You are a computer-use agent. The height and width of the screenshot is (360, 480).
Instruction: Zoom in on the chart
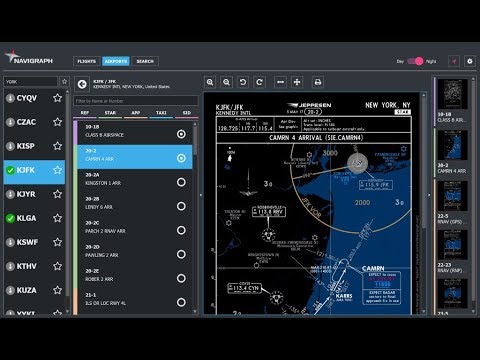210,82
